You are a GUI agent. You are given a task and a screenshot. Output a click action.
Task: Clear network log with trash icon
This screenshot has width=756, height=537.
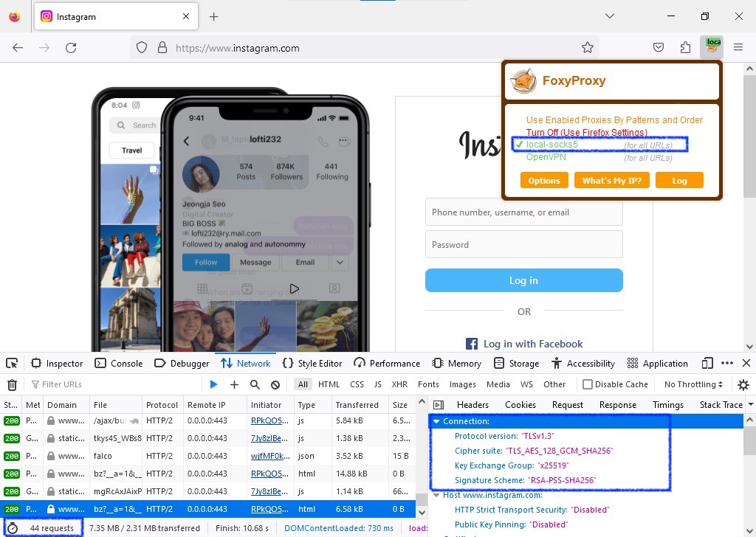coord(12,384)
